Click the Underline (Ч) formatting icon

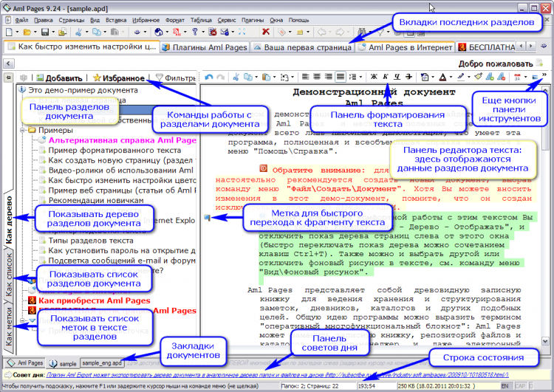point(398,77)
